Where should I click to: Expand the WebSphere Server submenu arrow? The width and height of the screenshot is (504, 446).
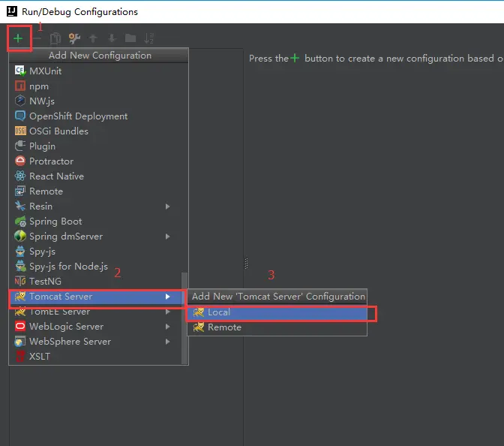tap(167, 342)
